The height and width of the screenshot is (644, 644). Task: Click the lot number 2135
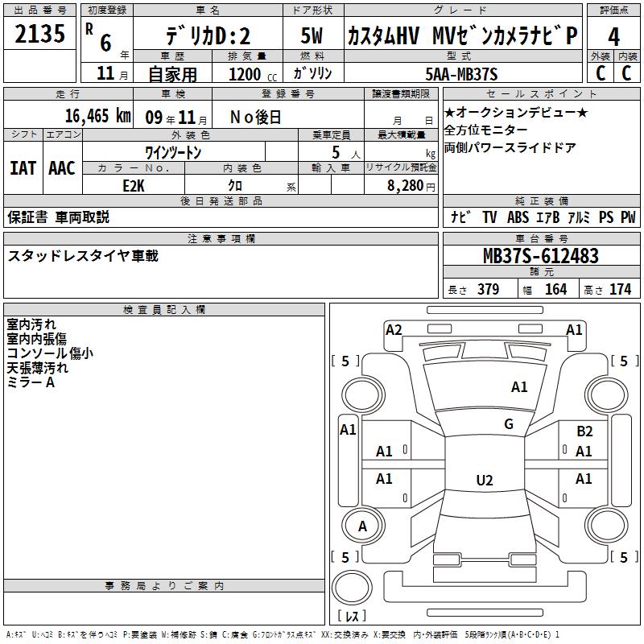[x=39, y=34]
